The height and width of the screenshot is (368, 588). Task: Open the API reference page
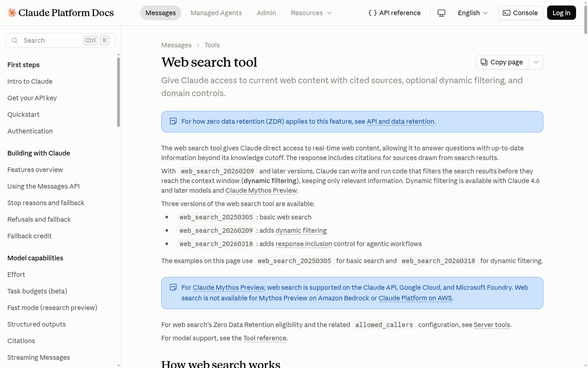395,13
